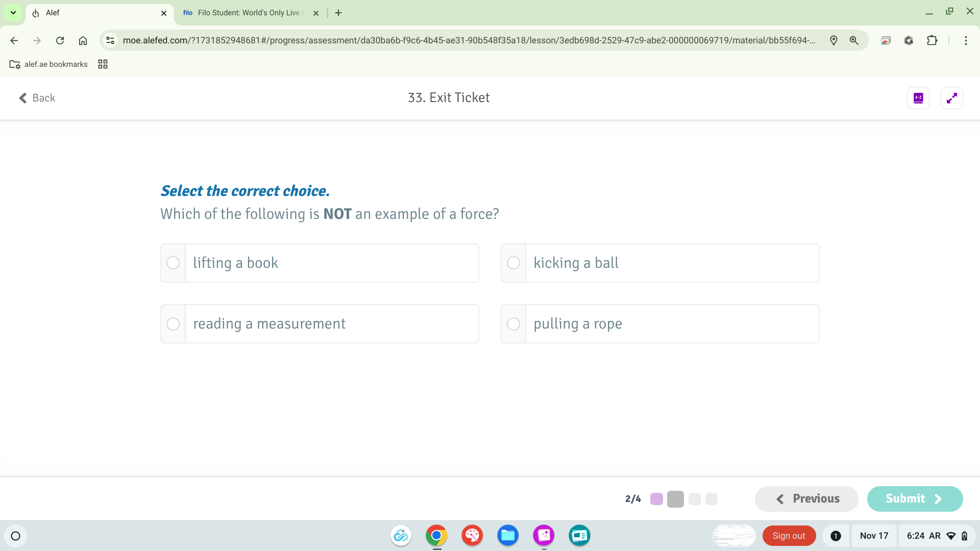Reload the page with refresh icon

[60, 40]
